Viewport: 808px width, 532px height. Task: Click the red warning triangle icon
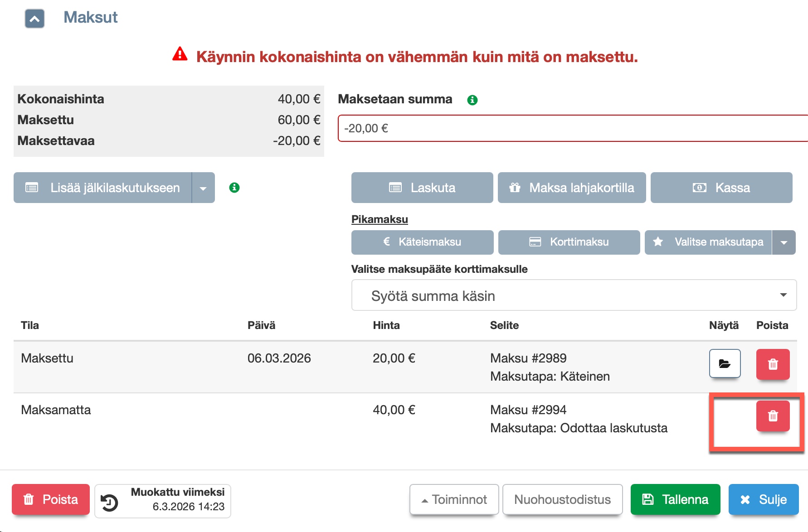[x=180, y=54]
